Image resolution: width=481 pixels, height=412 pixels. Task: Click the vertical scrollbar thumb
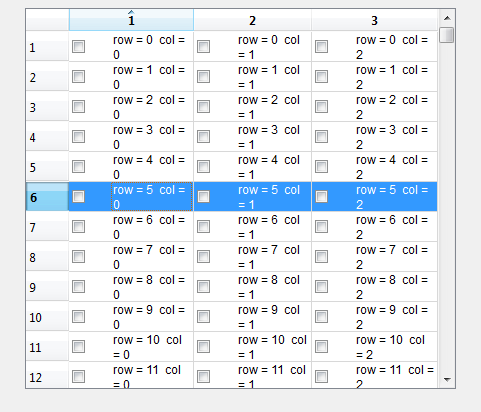point(447,35)
